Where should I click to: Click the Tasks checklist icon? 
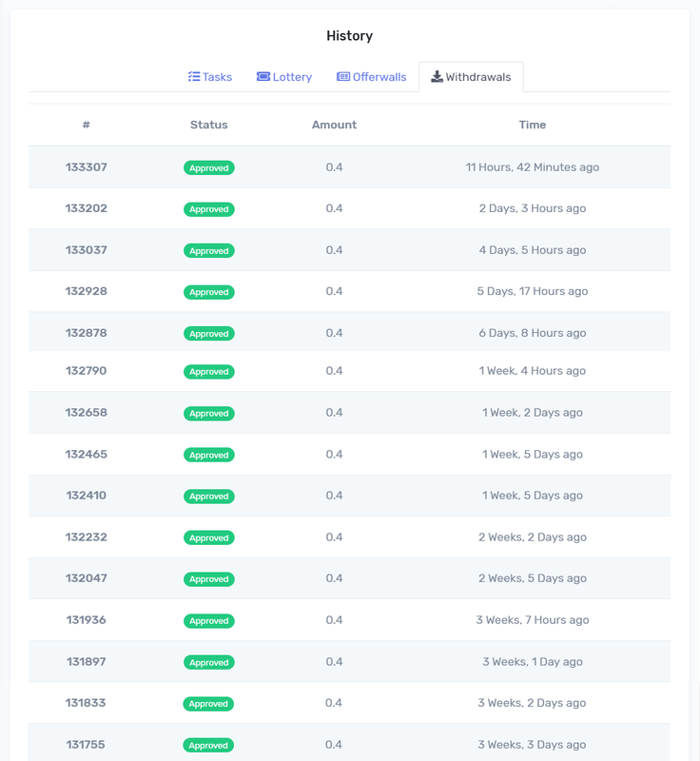194,77
